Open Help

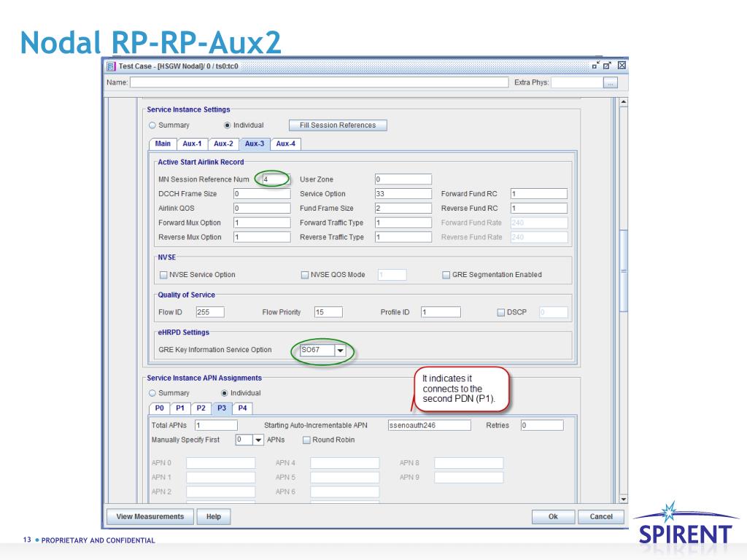point(214,517)
